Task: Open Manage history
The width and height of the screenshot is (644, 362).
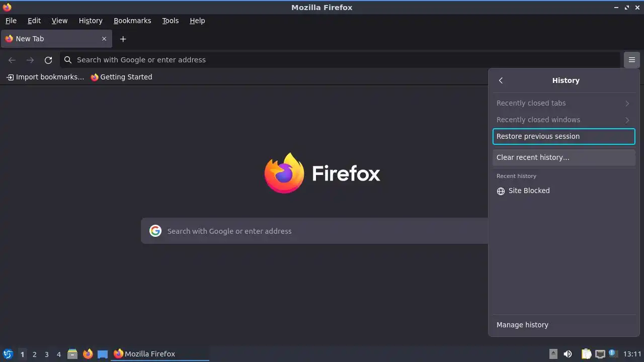Action: pyautogui.click(x=563, y=325)
